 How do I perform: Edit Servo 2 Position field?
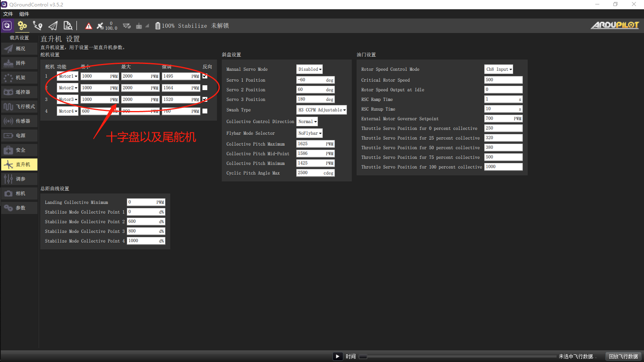tap(316, 90)
